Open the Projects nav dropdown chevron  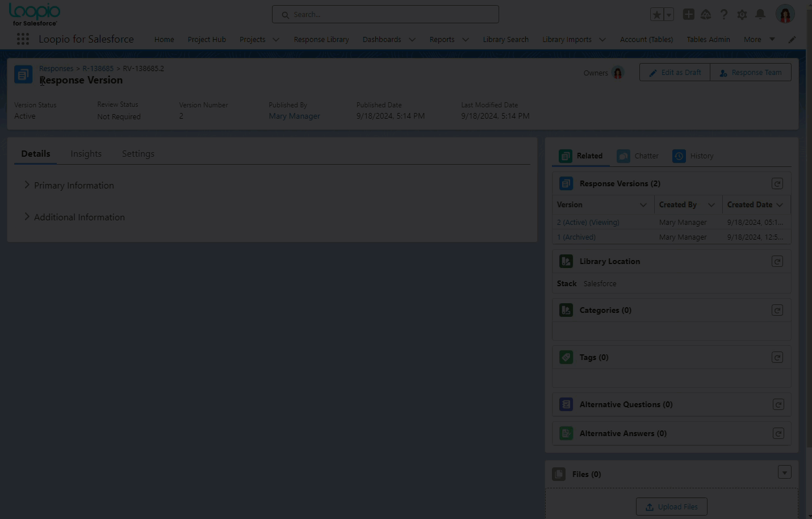click(x=276, y=40)
